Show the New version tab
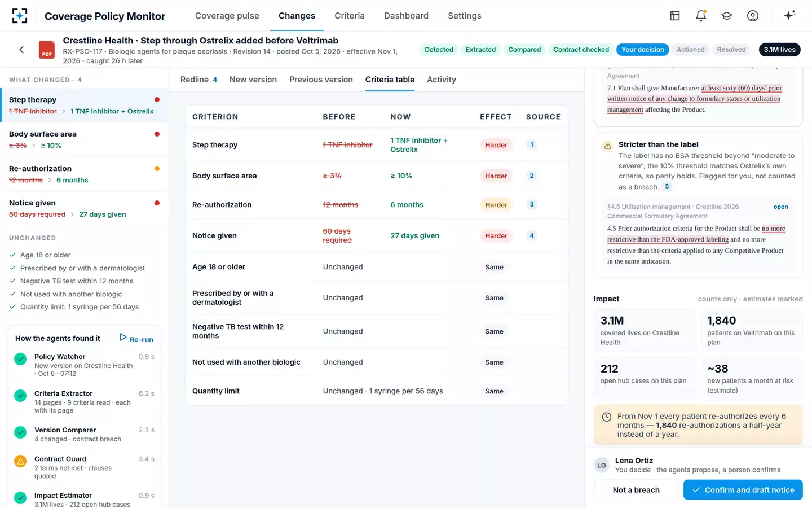812x508 pixels. (253, 80)
